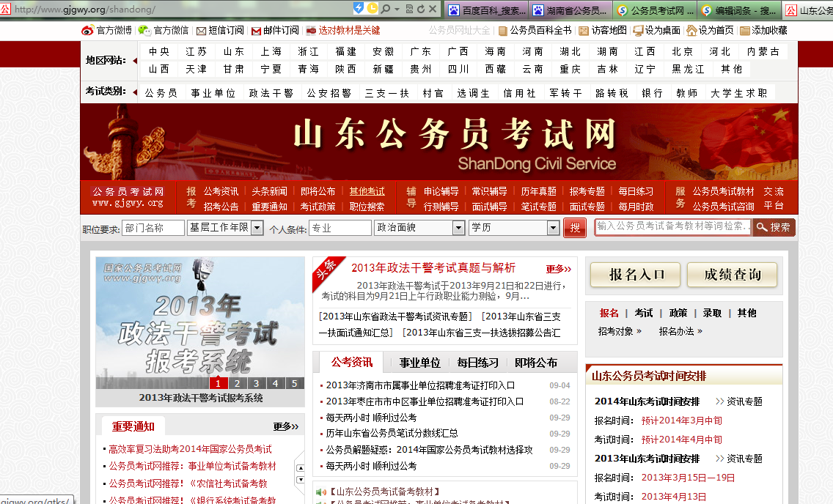Image resolution: width=833 pixels, height=504 pixels.
Task: Click the blue lightning shield icon
Action: [x=359, y=8]
